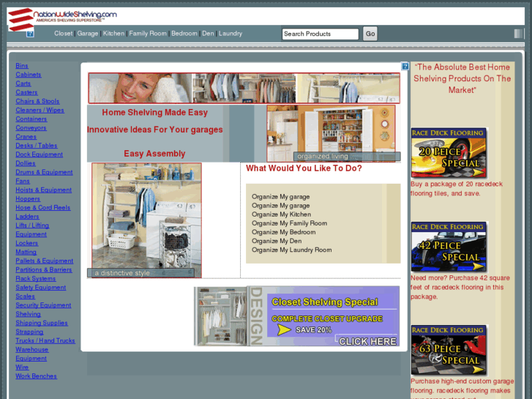Select Organize My Laundry Room option
Screen dimensions: 532x399
tap(292, 250)
